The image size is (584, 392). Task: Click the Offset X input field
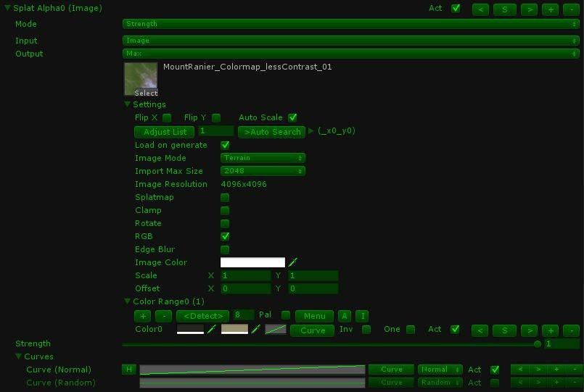[x=246, y=288]
